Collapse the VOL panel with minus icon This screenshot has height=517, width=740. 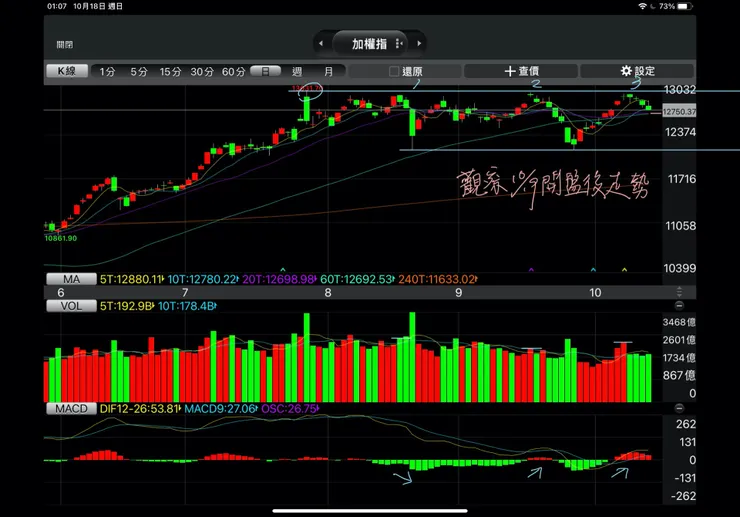(679, 305)
